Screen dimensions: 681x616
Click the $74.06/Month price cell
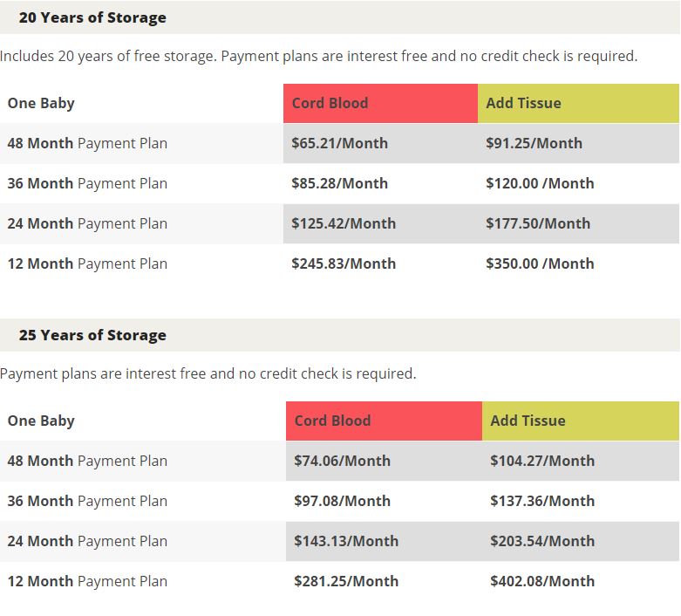pyautogui.click(x=384, y=461)
